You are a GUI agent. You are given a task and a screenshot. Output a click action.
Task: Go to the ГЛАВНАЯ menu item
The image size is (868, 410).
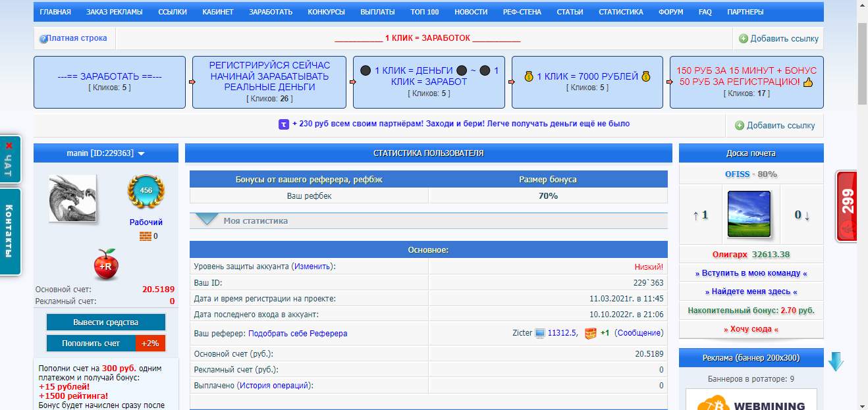pyautogui.click(x=55, y=12)
